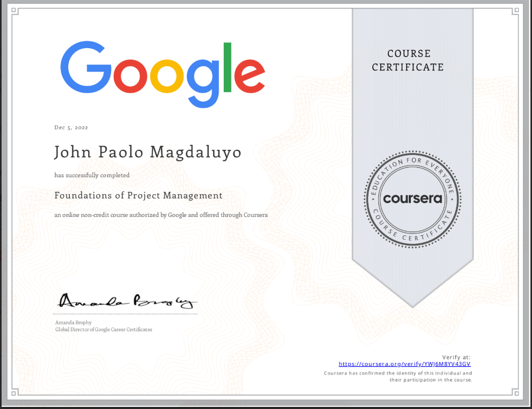Select the date "Dec 5, 2022"

[x=71, y=128]
